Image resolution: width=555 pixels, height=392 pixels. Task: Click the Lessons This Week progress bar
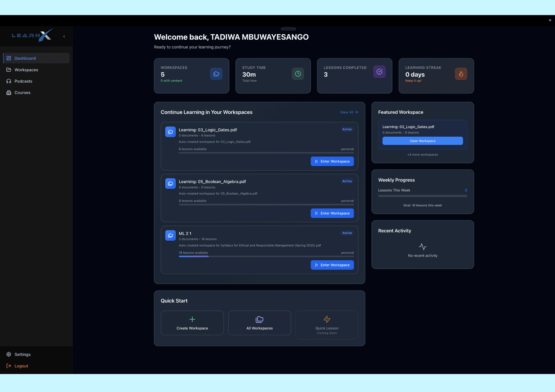422,196
